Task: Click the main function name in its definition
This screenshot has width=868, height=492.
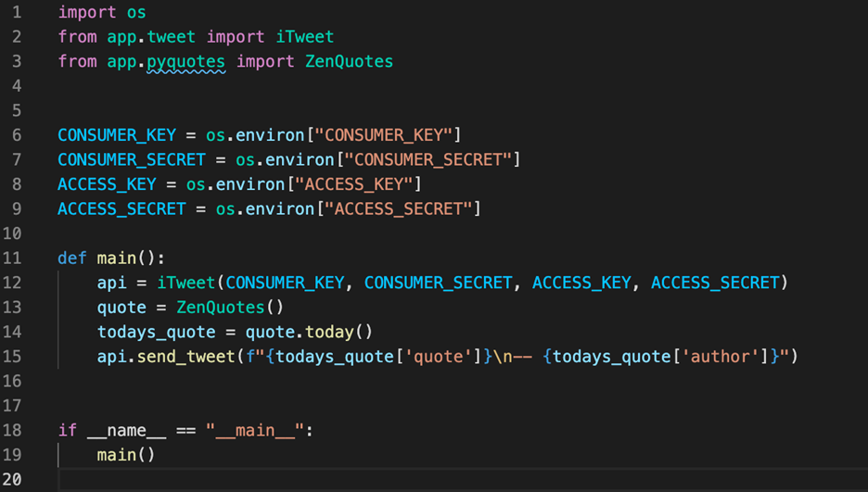Action: [116, 258]
